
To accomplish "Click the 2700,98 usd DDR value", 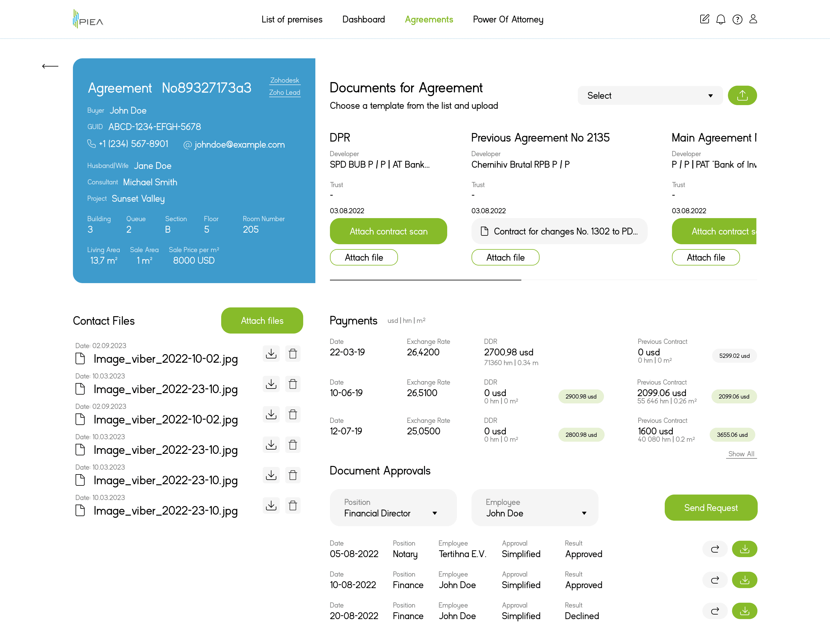I will tap(508, 352).
